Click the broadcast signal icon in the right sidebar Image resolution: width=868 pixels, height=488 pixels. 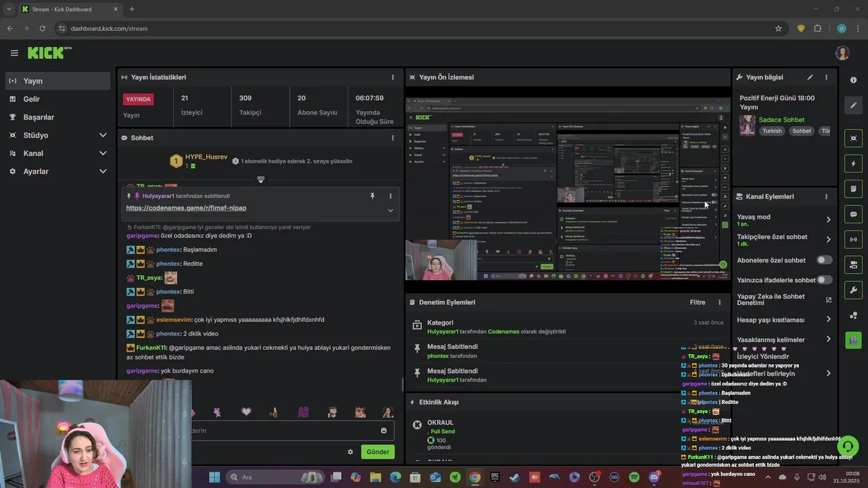(853, 239)
